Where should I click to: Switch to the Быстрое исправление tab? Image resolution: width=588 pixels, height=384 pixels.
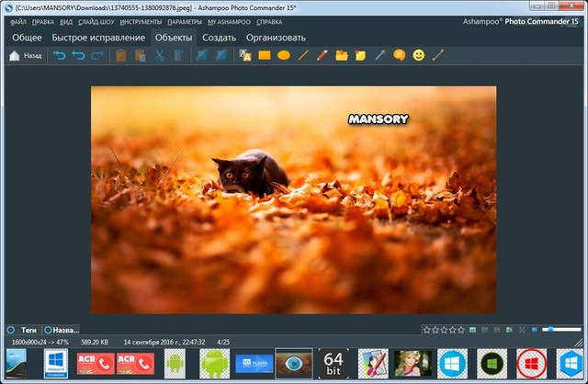(x=98, y=38)
